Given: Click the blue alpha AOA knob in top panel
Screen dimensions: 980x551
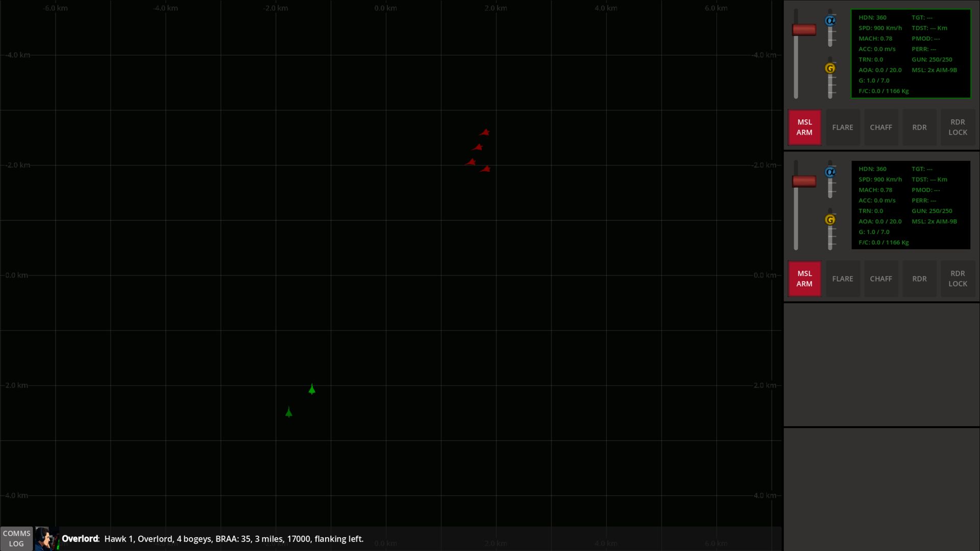Looking at the screenshot, I should click(830, 21).
